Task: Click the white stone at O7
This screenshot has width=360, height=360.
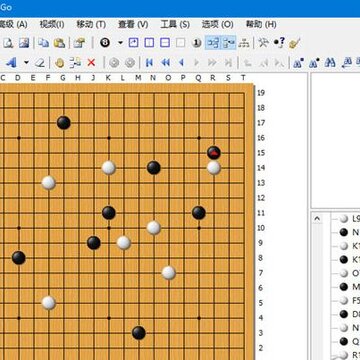Action: click(169, 273)
